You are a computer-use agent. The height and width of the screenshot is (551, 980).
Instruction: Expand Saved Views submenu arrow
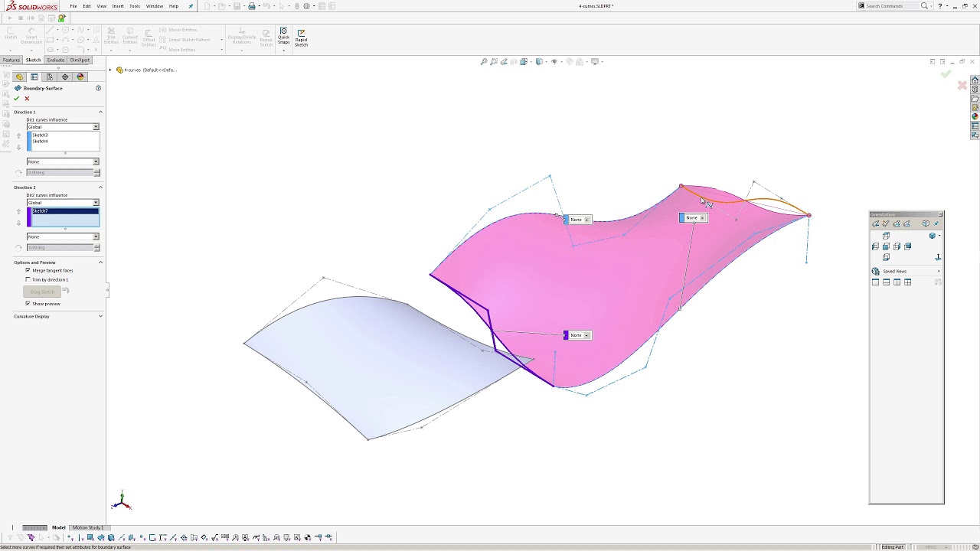tap(939, 271)
